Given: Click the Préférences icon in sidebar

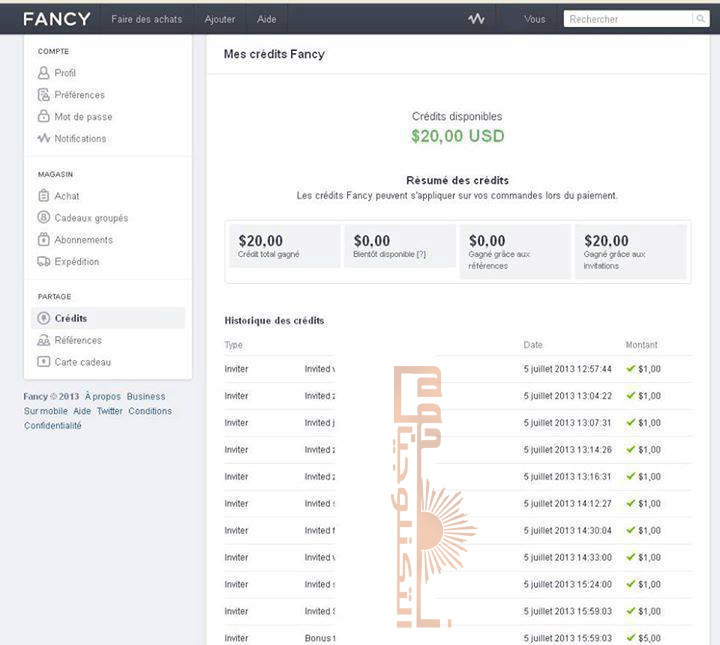Looking at the screenshot, I should (x=44, y=95).
